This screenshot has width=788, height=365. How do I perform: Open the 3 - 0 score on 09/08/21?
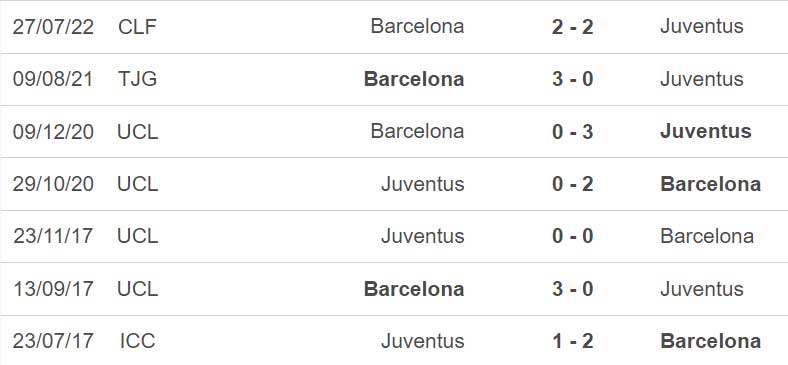(x=572, y=79)
